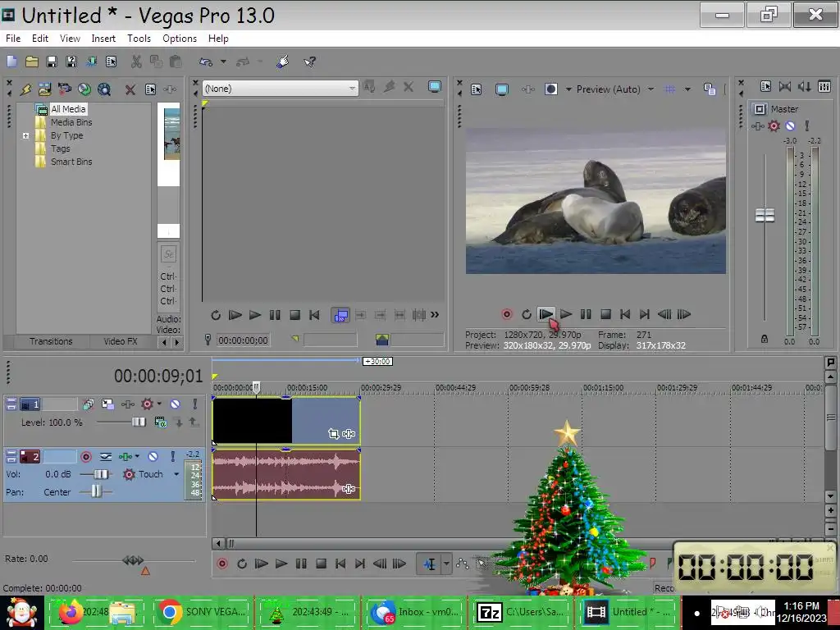The height and width of the screenshot is (630, 840).
Task: Open track 1 FX dropdown arrow
Action: click(159, 404)
